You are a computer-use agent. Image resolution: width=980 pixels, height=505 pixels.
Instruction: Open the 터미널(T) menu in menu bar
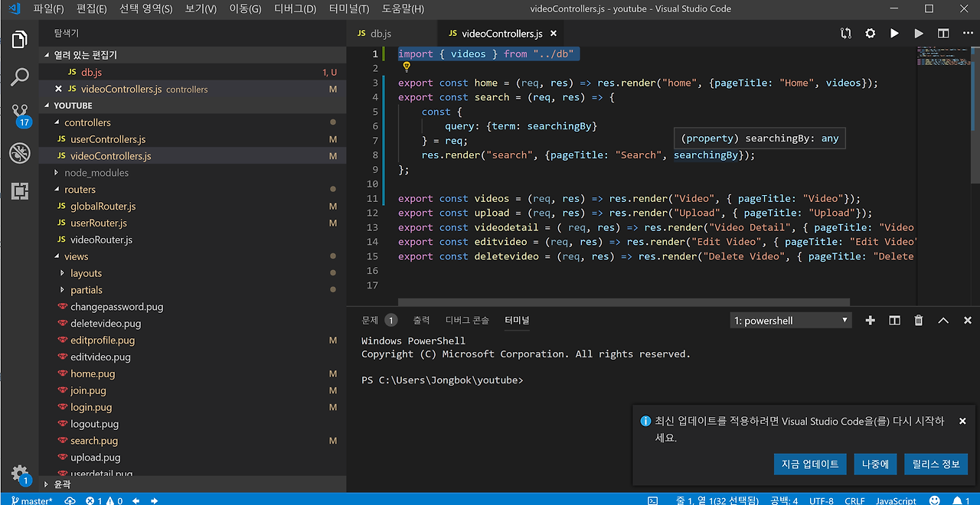pos(348,9)
